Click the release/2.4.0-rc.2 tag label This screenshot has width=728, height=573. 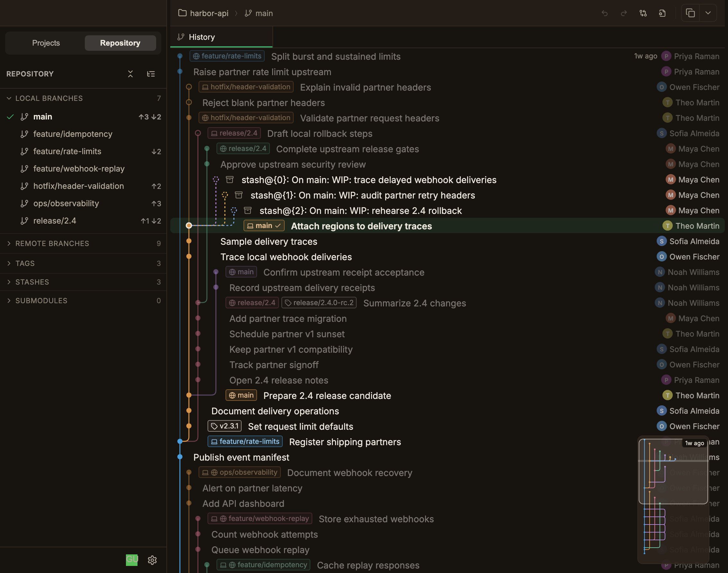(x=319, y=303)
